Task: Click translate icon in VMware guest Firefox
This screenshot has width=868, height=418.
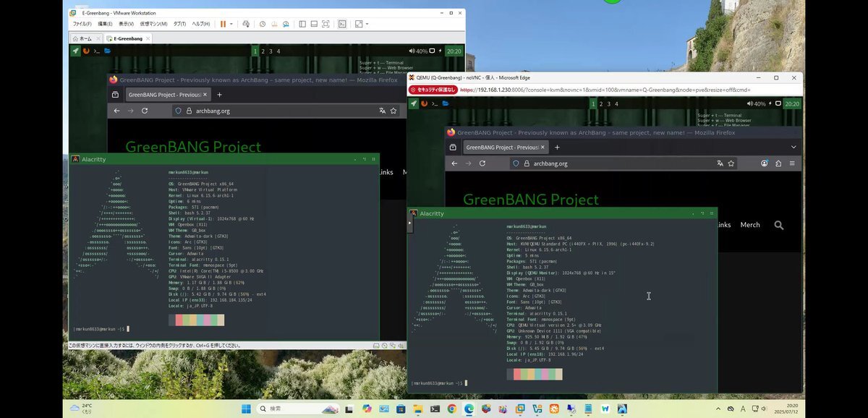Action: [382, 111]
